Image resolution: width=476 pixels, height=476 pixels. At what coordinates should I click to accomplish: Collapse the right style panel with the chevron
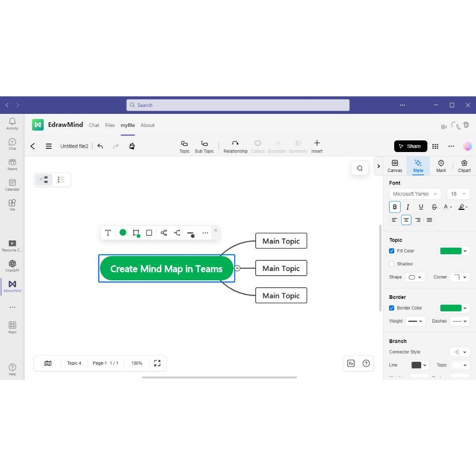pos(378,166)
